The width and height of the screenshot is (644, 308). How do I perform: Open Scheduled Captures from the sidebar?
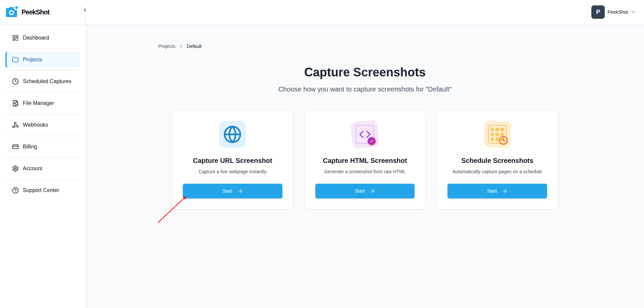47,81
